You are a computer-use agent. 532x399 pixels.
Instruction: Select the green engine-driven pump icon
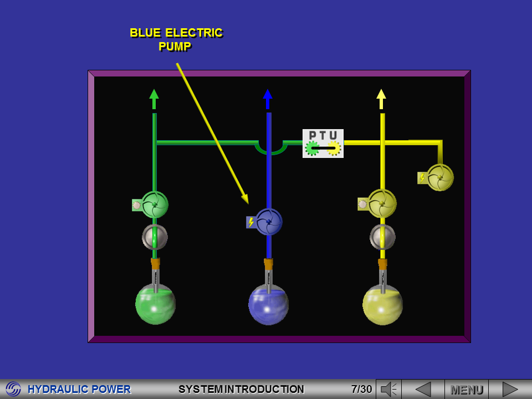[154, 204]
